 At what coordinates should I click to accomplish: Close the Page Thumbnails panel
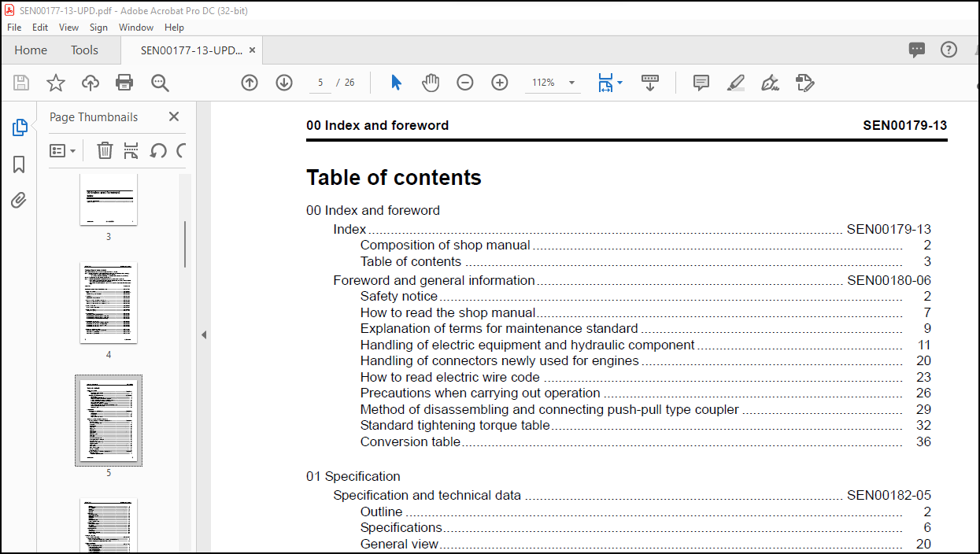click(x=174, y=116)
